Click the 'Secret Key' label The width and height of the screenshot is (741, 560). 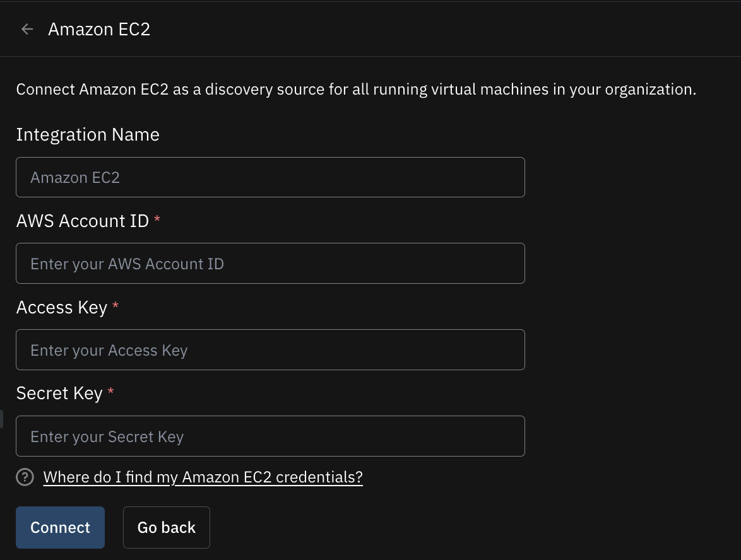click(59, 394)
